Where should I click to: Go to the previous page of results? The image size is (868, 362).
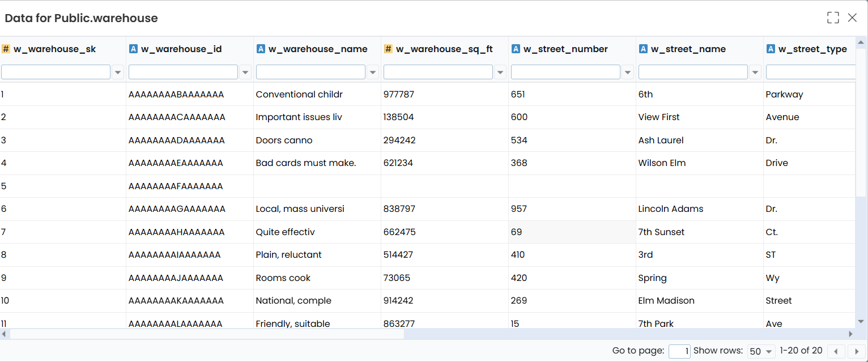[x=836, y=351]
